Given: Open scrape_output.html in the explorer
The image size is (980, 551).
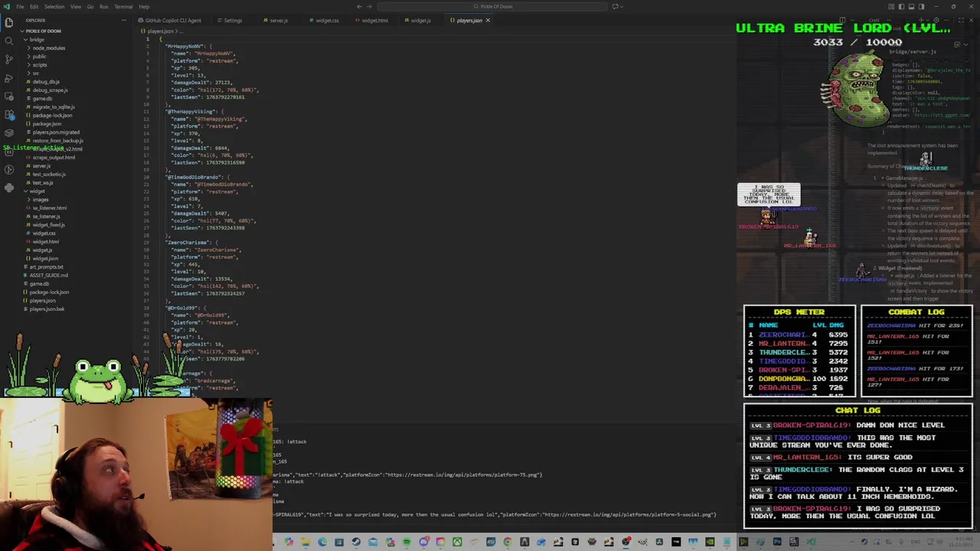Looking at the screenshot, I should (x=54, y=157).
